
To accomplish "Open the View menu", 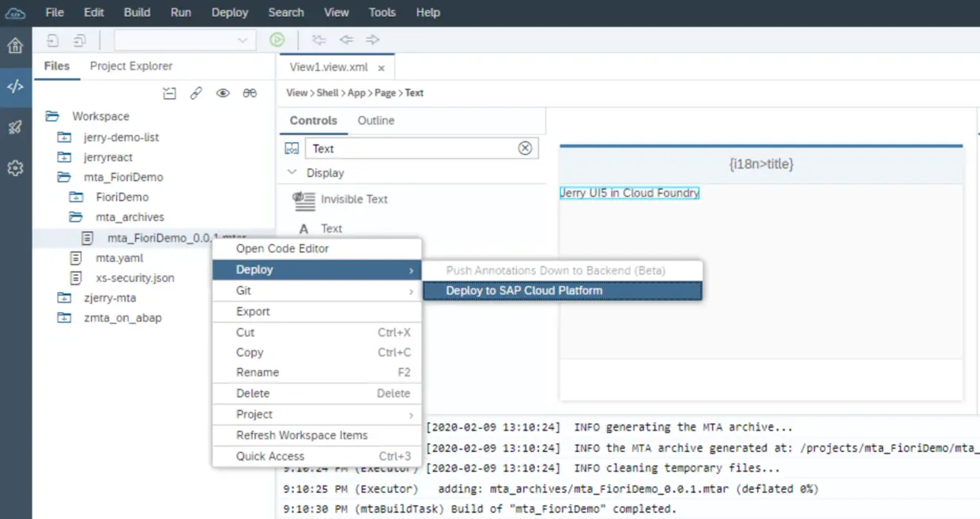I will (x=337, y=13).
